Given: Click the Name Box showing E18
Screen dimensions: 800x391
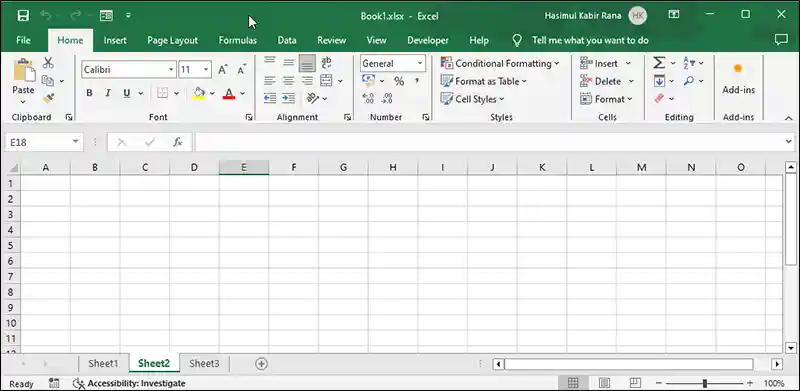Looking at the screenshot, I should [43, 142].
